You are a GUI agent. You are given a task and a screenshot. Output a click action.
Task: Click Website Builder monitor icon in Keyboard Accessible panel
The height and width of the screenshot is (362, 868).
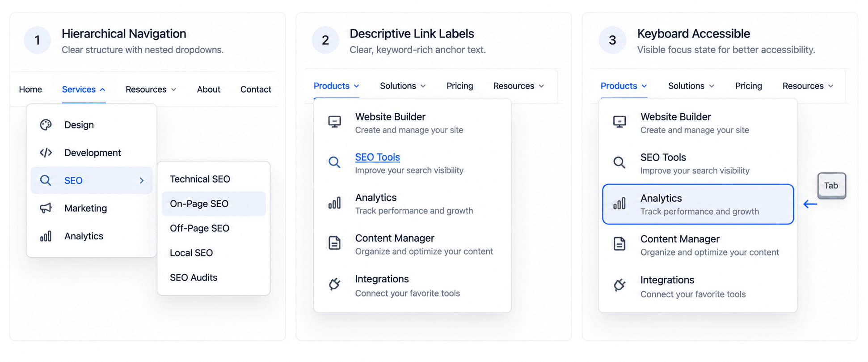tap(619, 122)
